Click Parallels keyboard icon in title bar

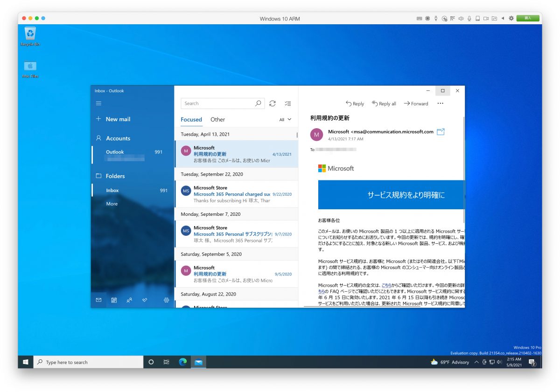419,19
